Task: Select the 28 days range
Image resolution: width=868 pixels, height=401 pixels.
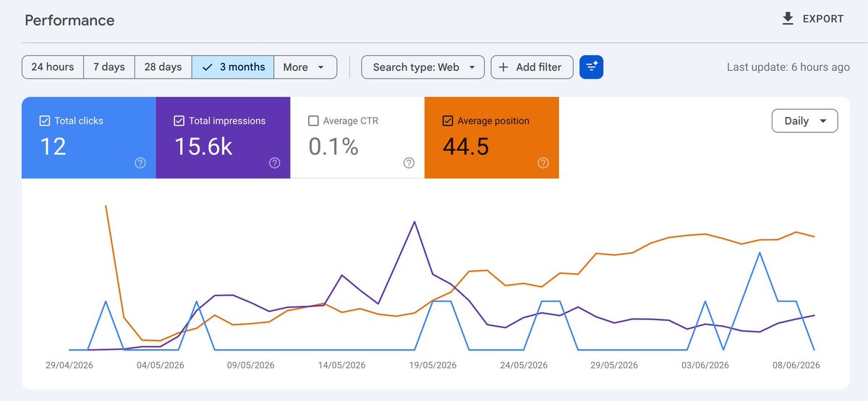Action: pos(163,67)
